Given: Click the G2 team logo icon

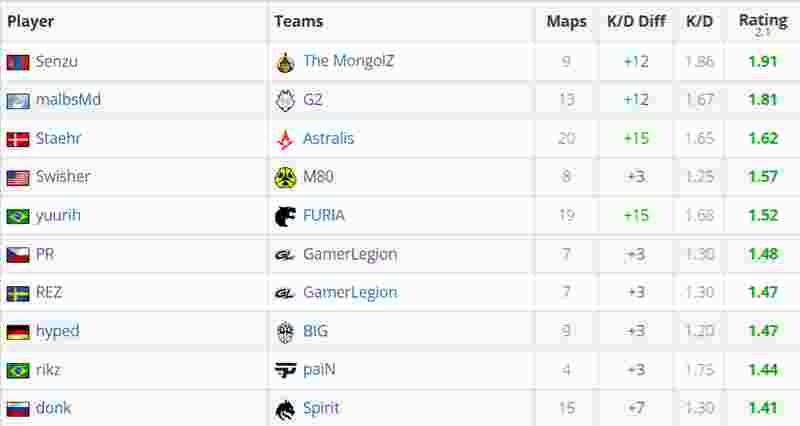Looking at the screenshot, I should click(x=285, y=100).
